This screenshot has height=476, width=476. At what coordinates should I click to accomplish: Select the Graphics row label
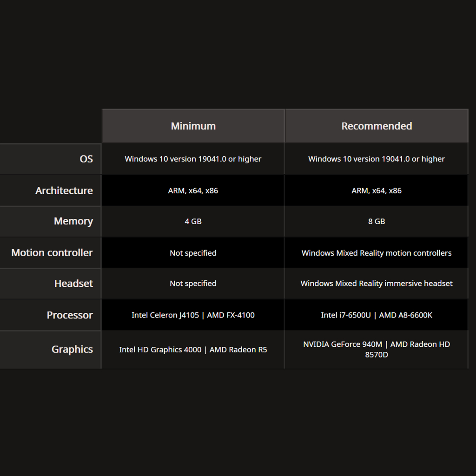[x=72, y=350]
